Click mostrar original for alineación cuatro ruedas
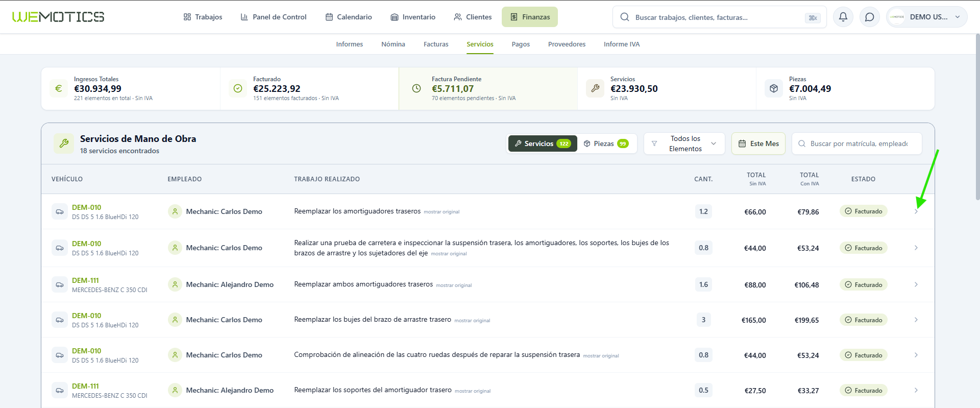Viewport: 980px width, 408px height. (x=601, y=356)
